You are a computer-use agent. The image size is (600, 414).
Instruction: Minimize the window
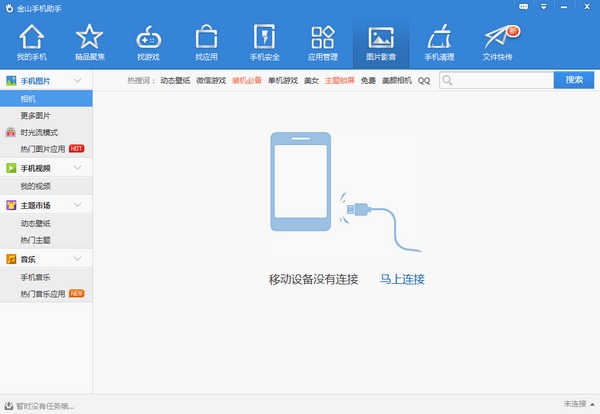point(564,7)
